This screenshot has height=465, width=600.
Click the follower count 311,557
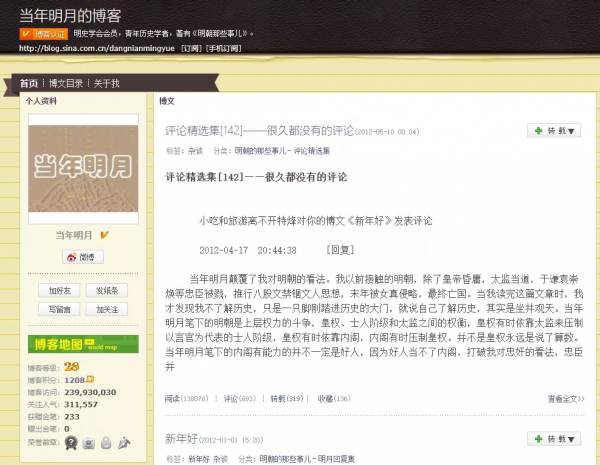(x=81, y=405)
